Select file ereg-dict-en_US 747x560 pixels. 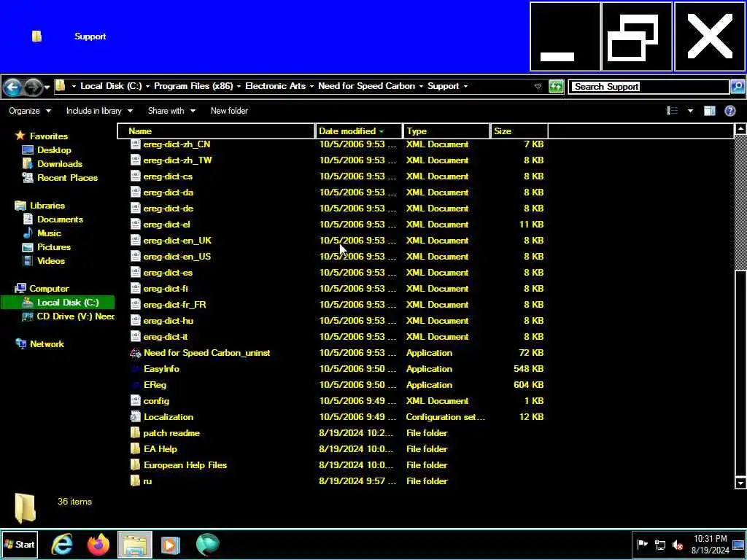pyautogui.click(x=177, y=257)
